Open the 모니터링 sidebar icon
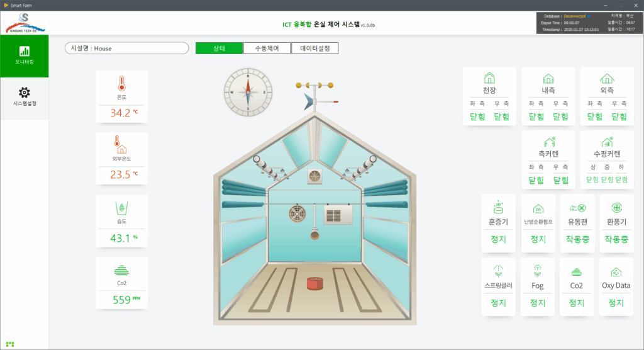 click(25, 52)
